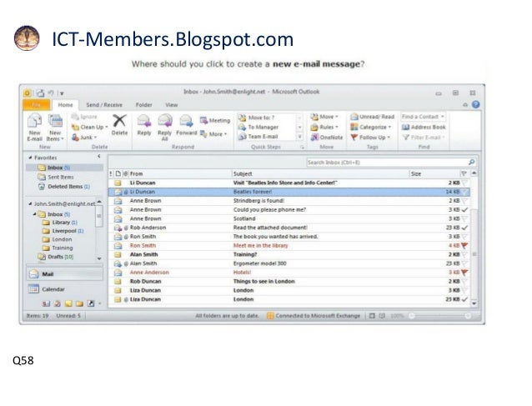This screenshot has width=532, height=406.
Task: Switch to the View tab
Action: click(x=171, y=105)
